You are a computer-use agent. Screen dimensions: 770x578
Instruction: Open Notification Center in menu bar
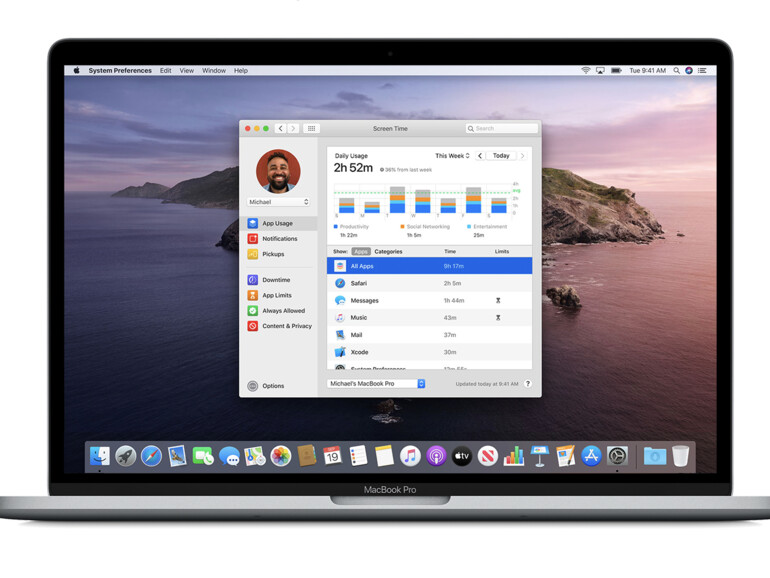tap(702, 71)
